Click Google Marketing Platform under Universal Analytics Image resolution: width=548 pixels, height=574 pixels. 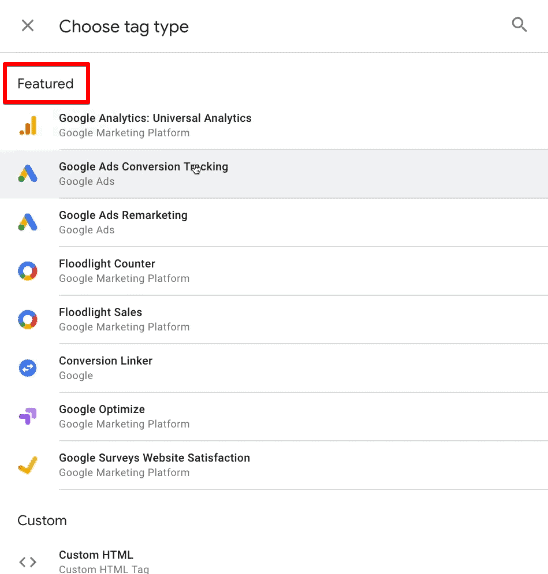(124, 133)
